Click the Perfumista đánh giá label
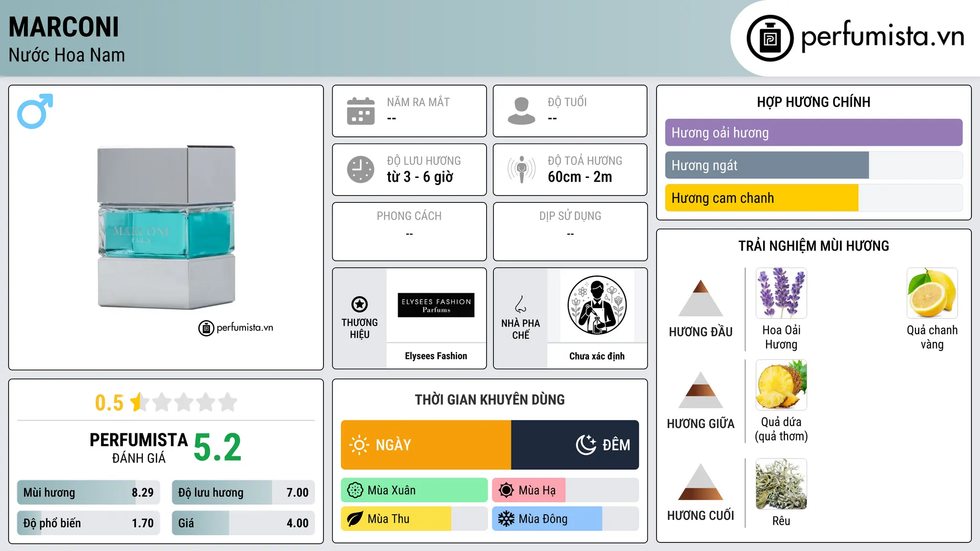980x551 pixels. [x=138, y=447]
